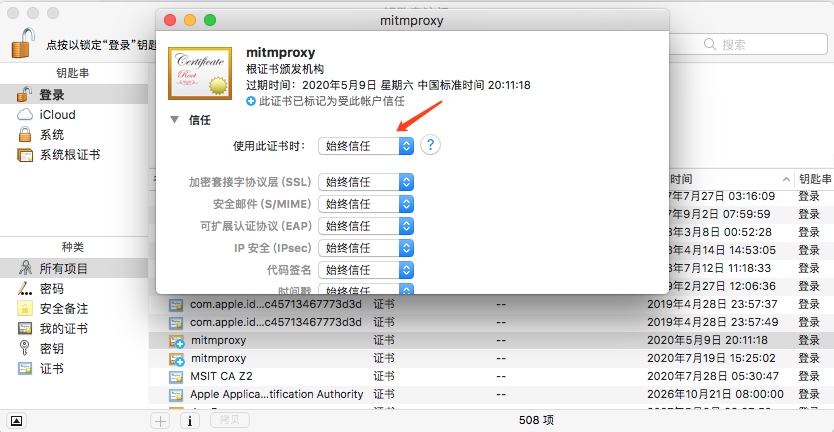Click the 508 项 item count

click(x=536, y=420)
